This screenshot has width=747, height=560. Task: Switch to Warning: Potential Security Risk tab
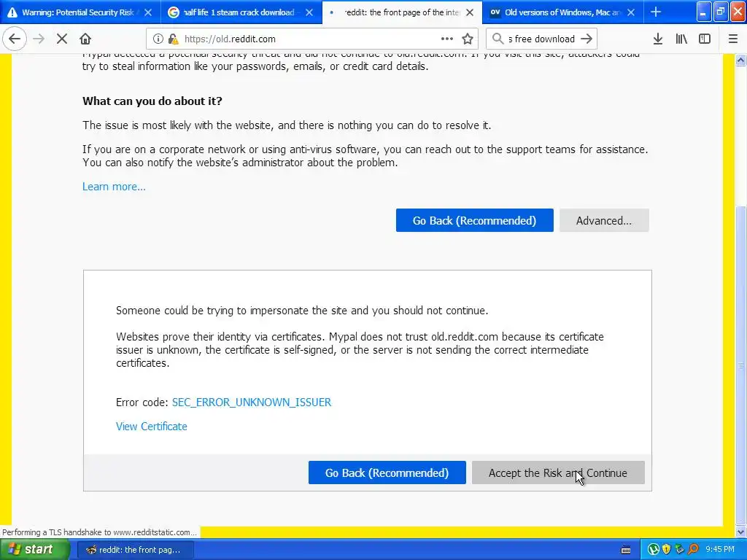[x=80, y=12]
